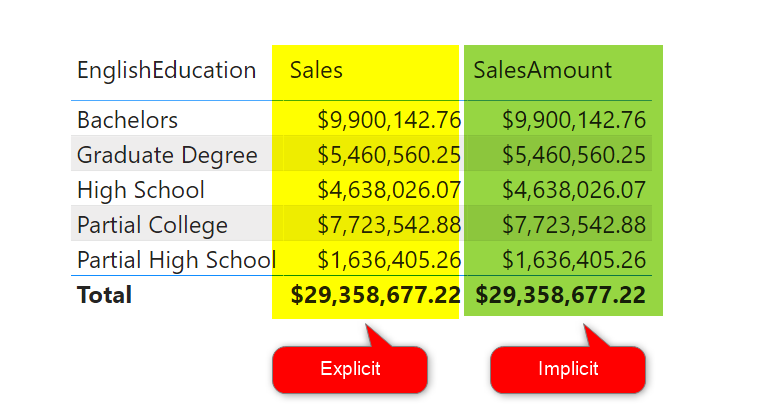The width and height of the screenshot is (757, 414).
Task: Sort by the EnglishEducation column header
Action: click(166, 70)
